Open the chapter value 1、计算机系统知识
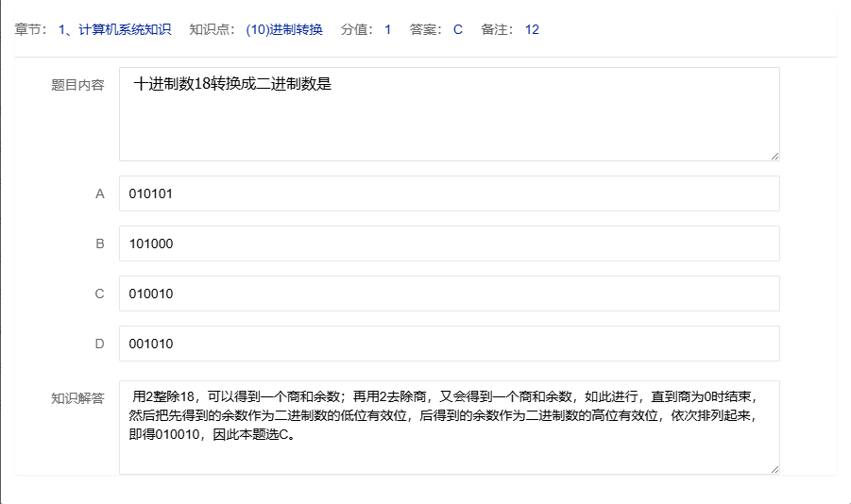Image resolution: width=851 pixels, height=504 pixels. point(114,29)
